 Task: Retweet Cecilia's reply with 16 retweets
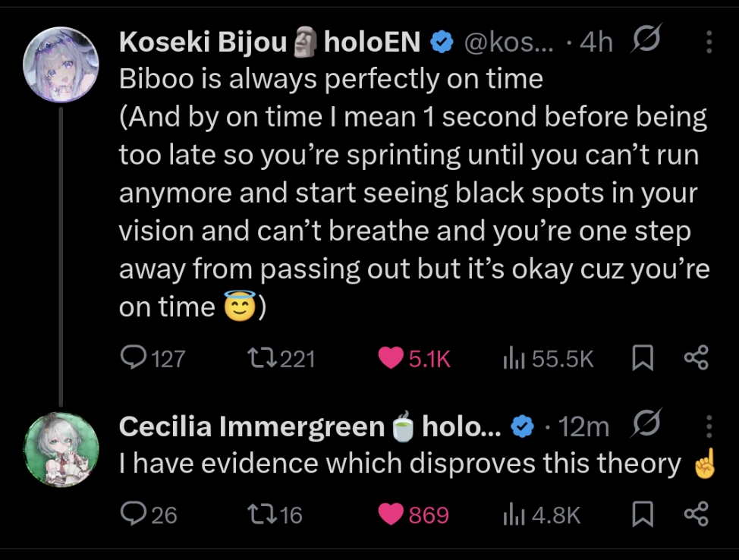tap(275, 514)
